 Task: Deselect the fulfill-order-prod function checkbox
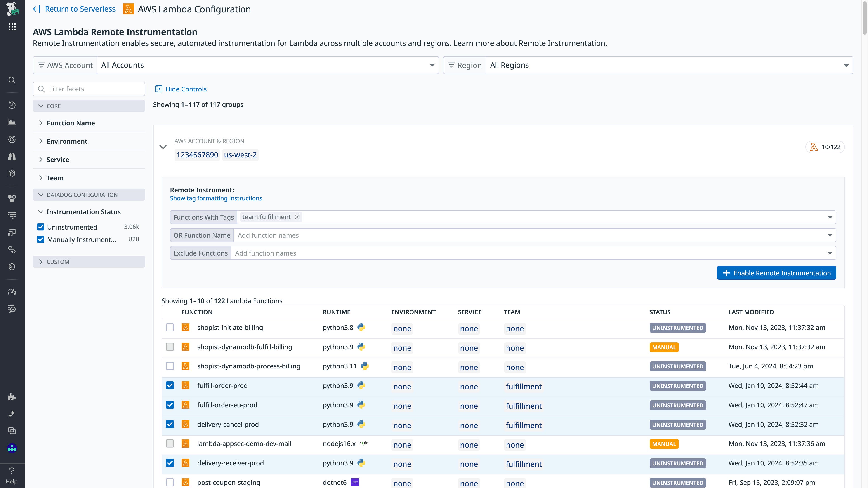click(x=170, y=386)
